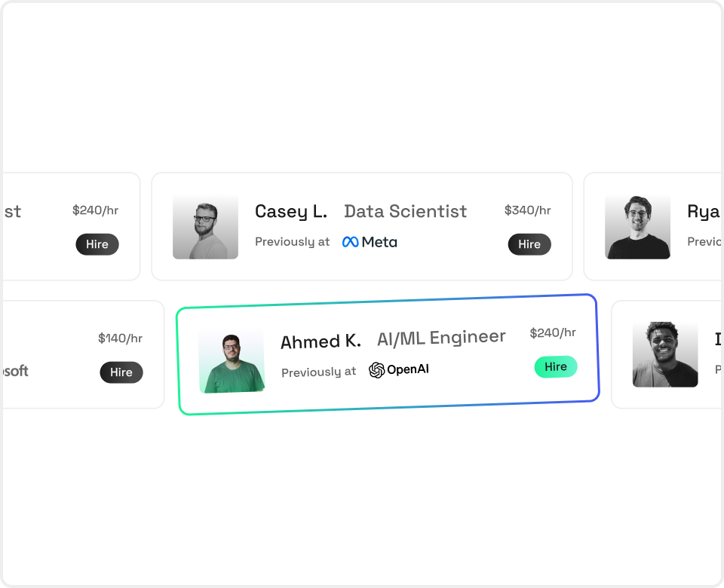Click the name Casey L.
This screenshot has width=724, height=588.
point(291,212)
